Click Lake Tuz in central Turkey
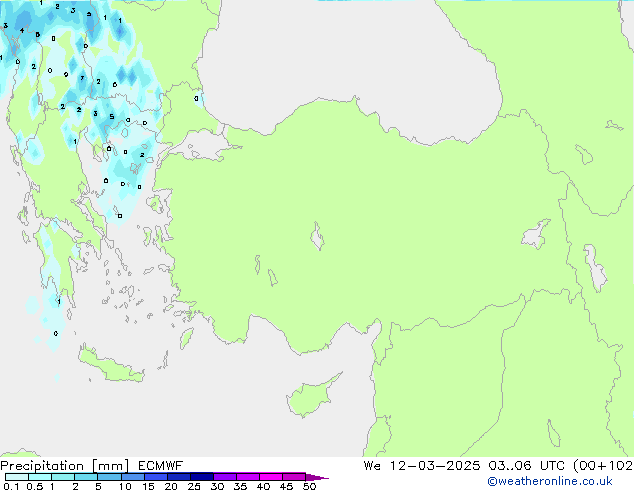The height and width of the screenshot is (490, 634). [x=319, y=239]
